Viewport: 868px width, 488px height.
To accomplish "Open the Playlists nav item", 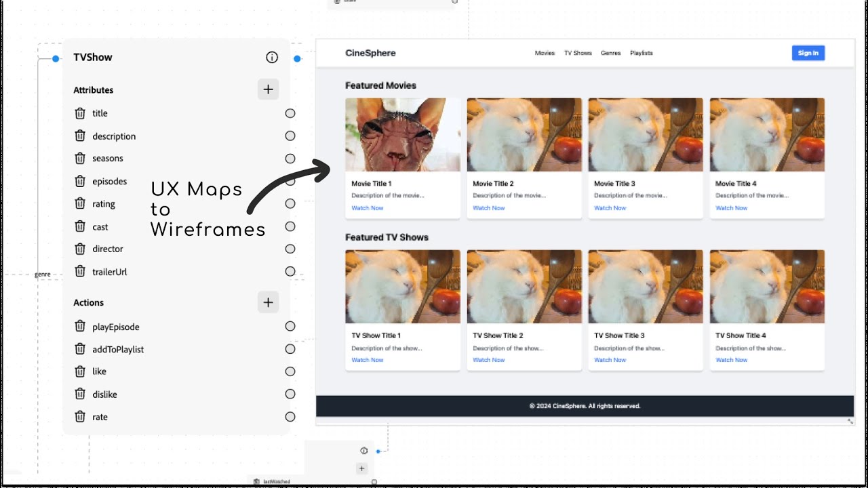I will [x=642, y=53].
